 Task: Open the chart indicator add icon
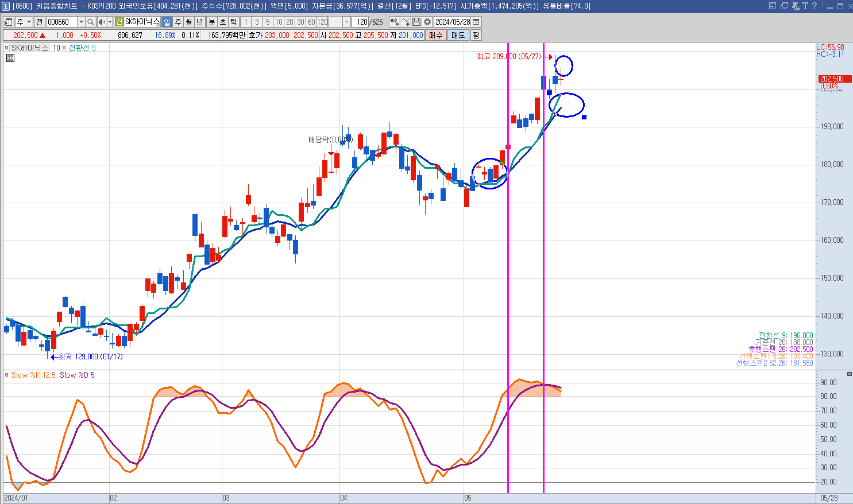click(394, 22)
